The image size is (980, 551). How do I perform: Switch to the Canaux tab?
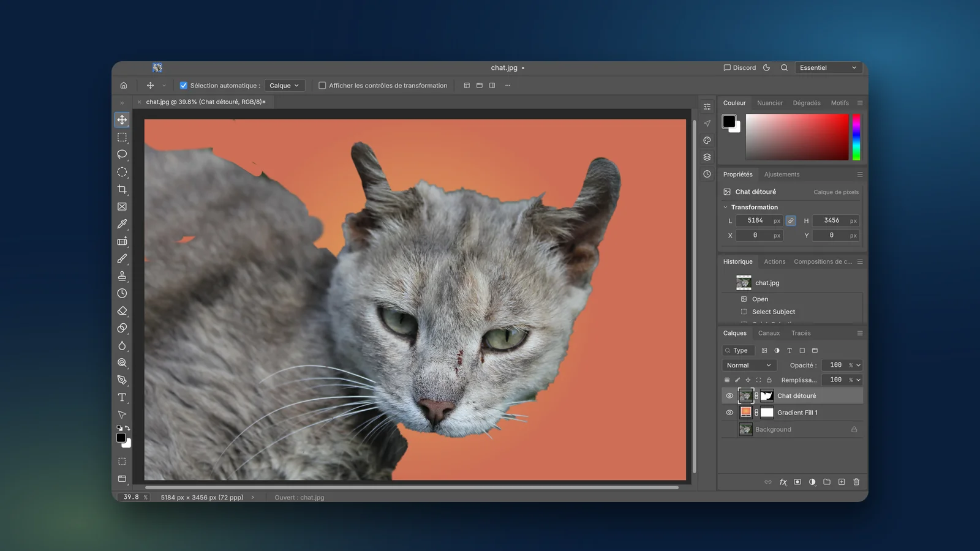pos(769,333)
